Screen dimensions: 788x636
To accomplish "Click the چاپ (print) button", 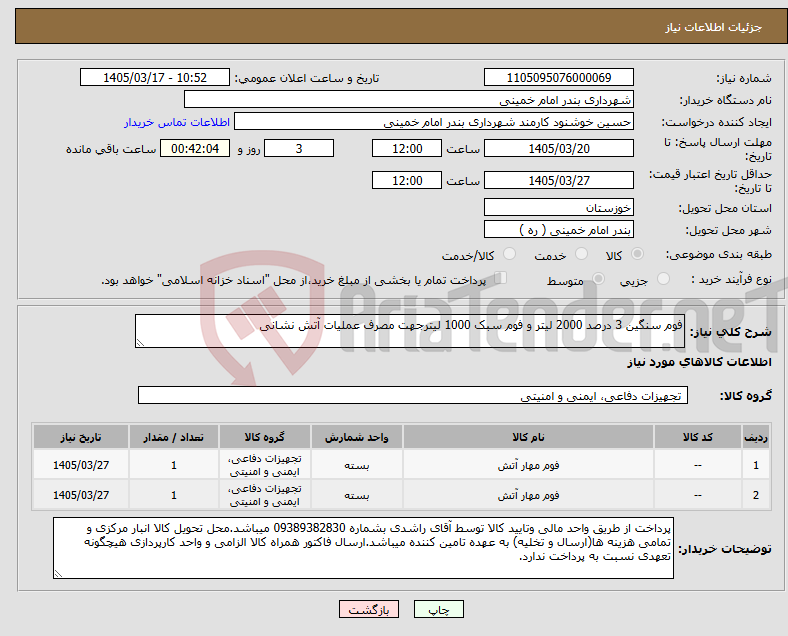I will [438, 609].
